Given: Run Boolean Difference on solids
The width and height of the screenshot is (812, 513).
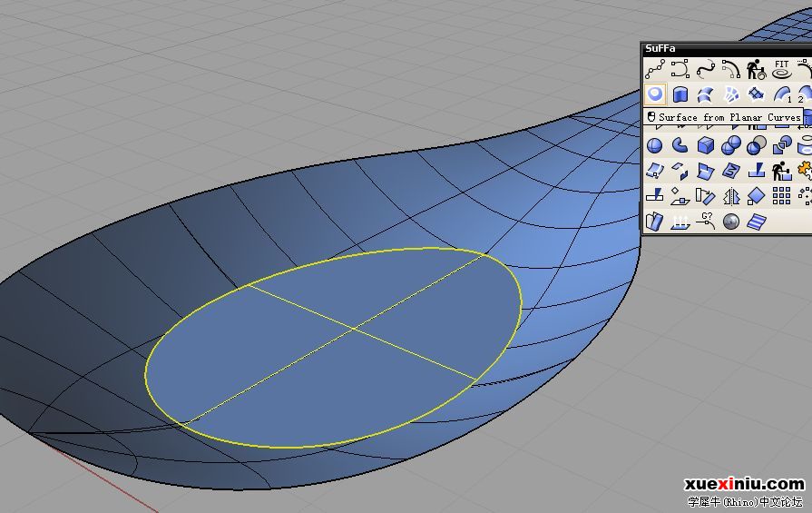Looking at the screenshot, I should tap(756, 145).
